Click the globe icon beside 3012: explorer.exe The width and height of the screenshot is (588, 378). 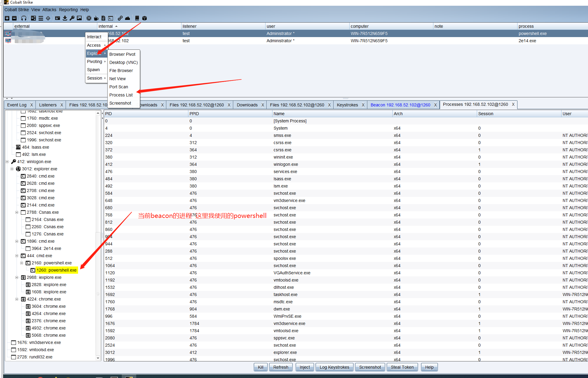point(18,169)
